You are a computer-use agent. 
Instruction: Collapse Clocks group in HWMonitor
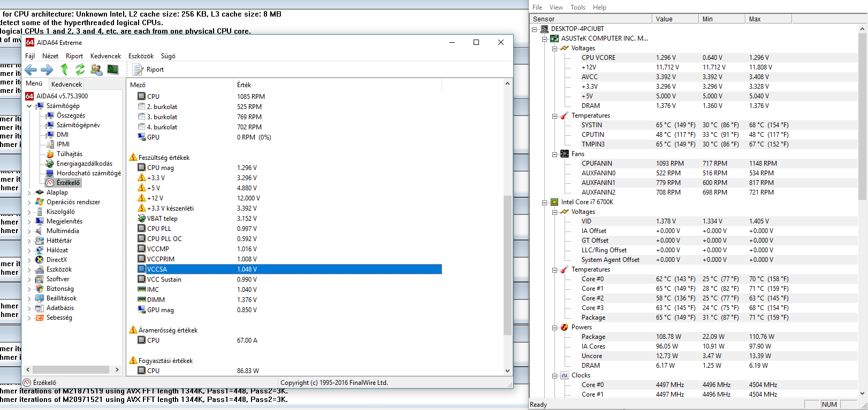[554, 376]
